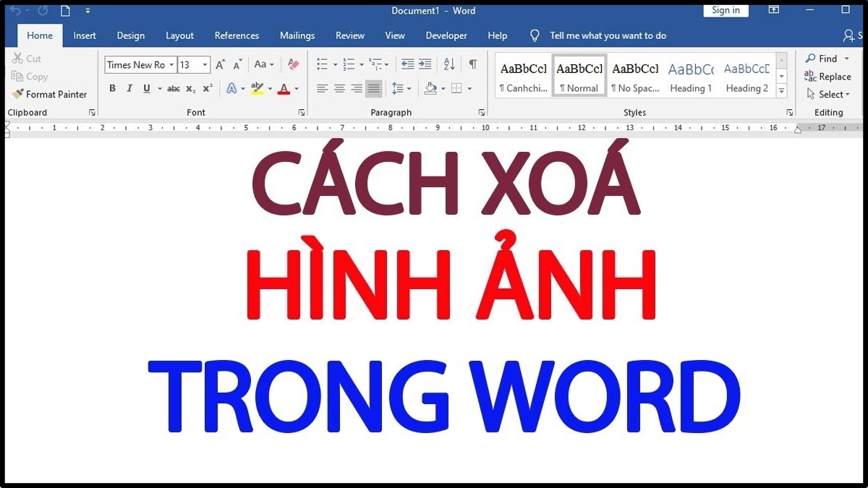This screenshot has width=868, height=488.
Task: Expand the Styles gallery More arrow
Action: (781, 91)
